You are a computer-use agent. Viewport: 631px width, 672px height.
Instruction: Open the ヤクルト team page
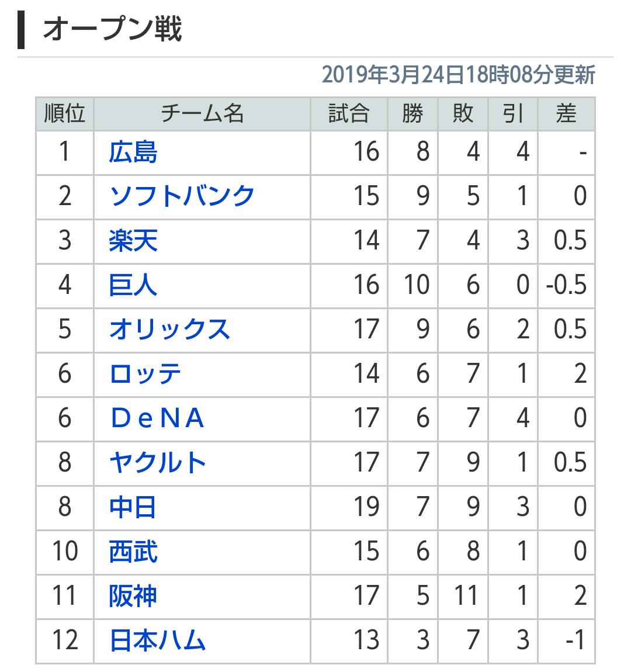tap(158, 463)
